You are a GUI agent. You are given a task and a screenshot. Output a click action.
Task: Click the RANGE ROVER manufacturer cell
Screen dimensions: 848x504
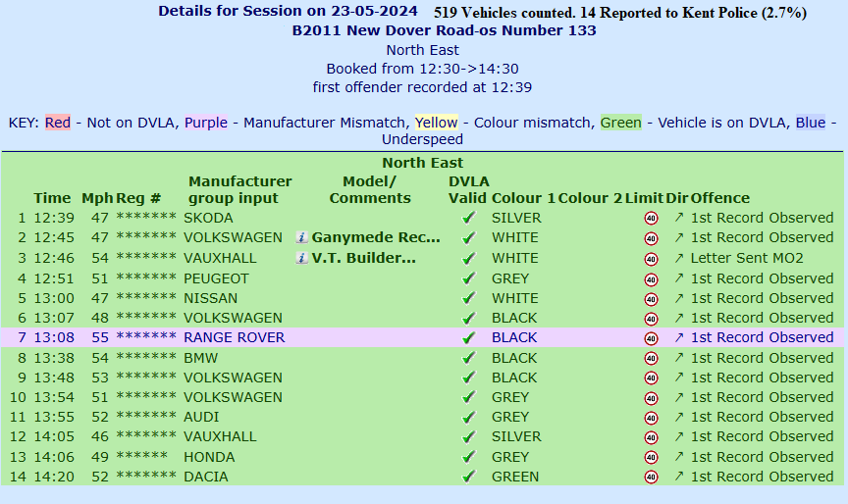coord(235,337)
